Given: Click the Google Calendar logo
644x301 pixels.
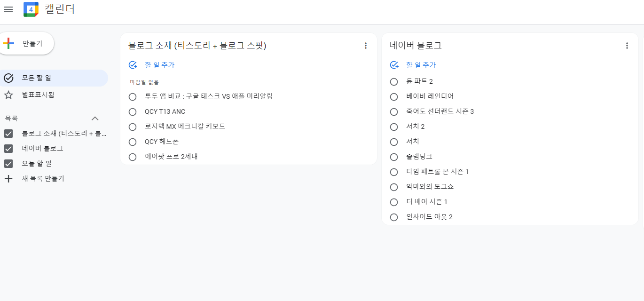Looking at the screenshot, I should coord(31,9).
